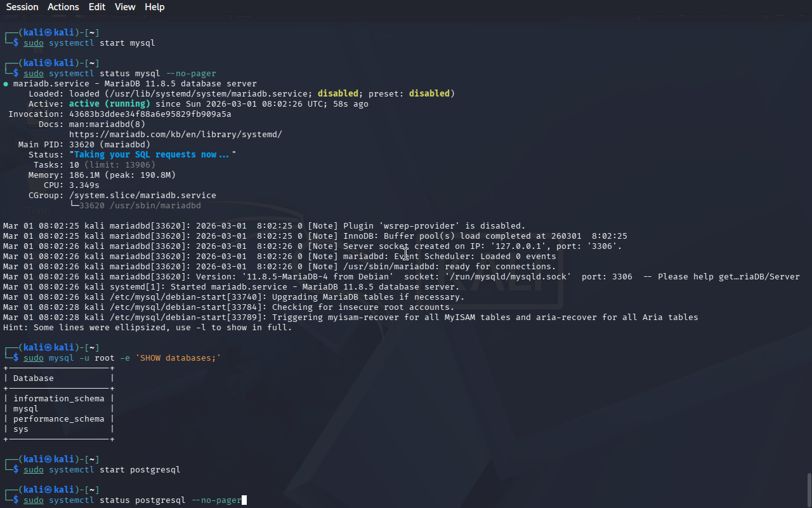Image resolution: width=812 pixels, height=508 pixels.
Task: Click the /usr/sbin/mariadbd CGroup process line
Action: click(140, 206)
